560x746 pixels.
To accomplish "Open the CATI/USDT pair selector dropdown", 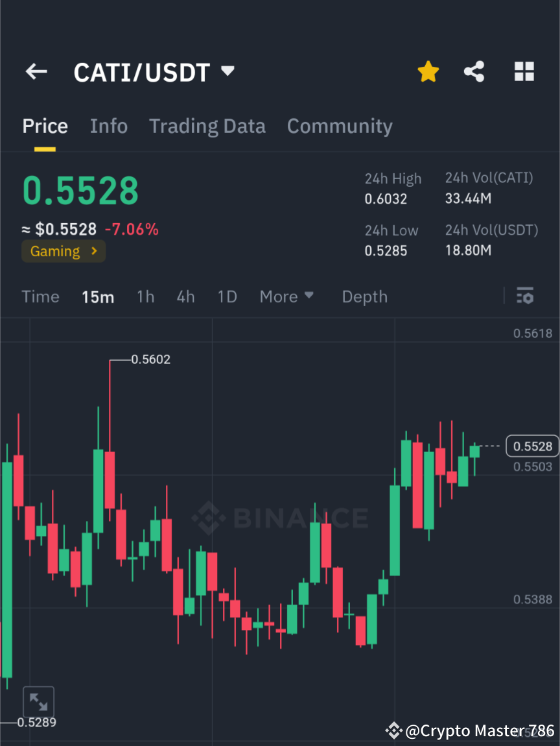I will click(227, 71).
